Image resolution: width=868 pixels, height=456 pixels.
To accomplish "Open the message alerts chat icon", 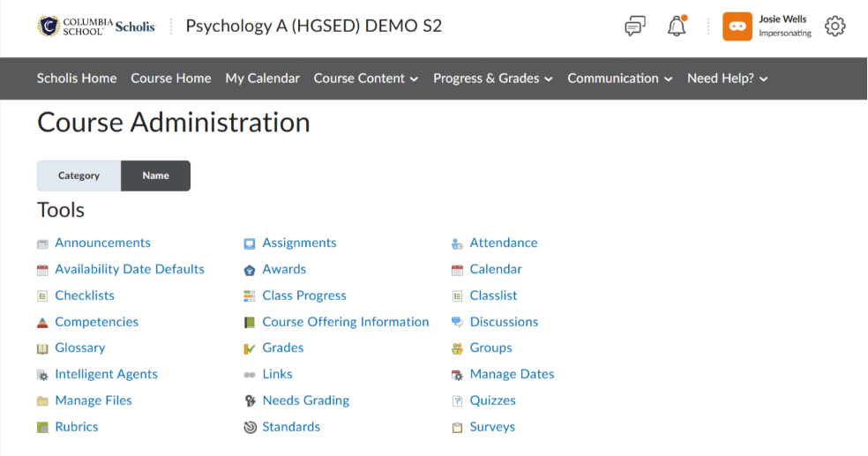I will click(x=635, y=26).
